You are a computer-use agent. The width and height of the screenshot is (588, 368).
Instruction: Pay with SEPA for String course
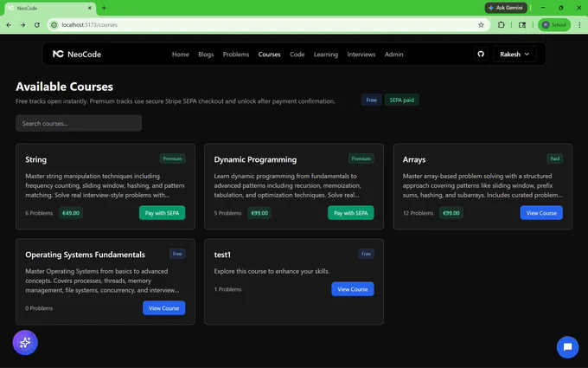click(x=162, y=213)
